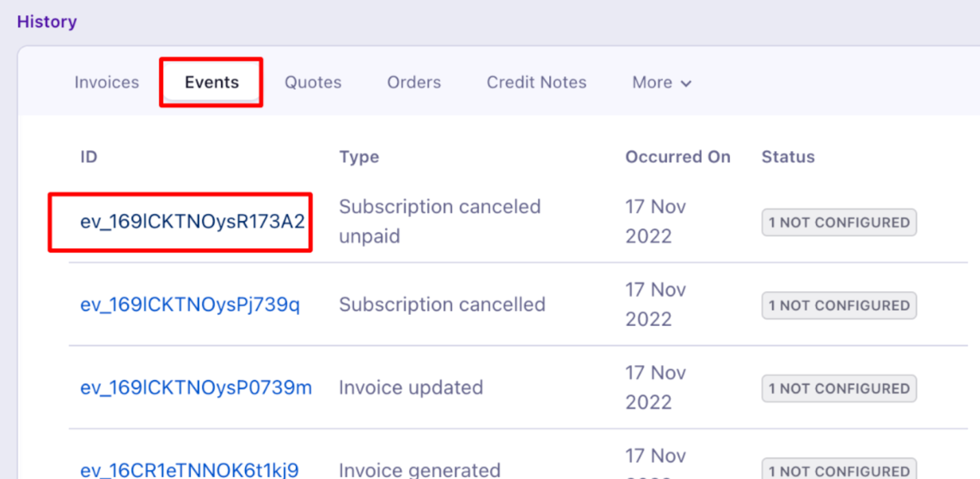Expand the More dropdown menu

click(x=661, y=82)
